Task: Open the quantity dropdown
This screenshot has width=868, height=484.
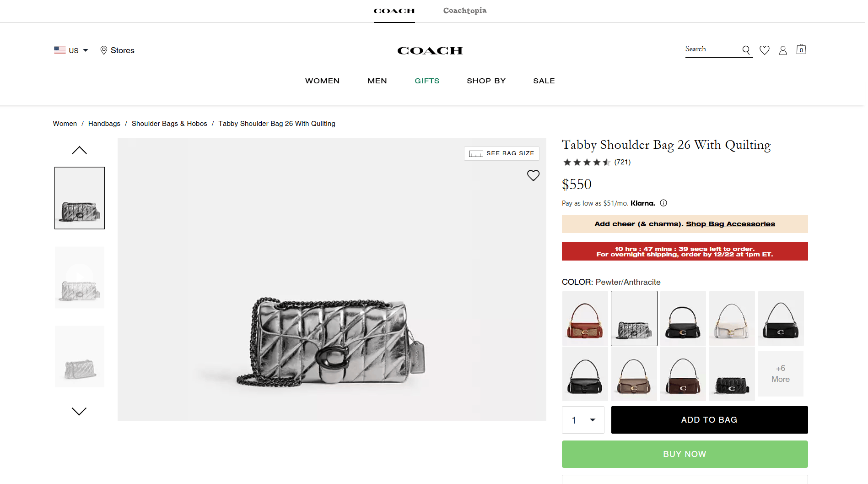Action: [583, 420]
